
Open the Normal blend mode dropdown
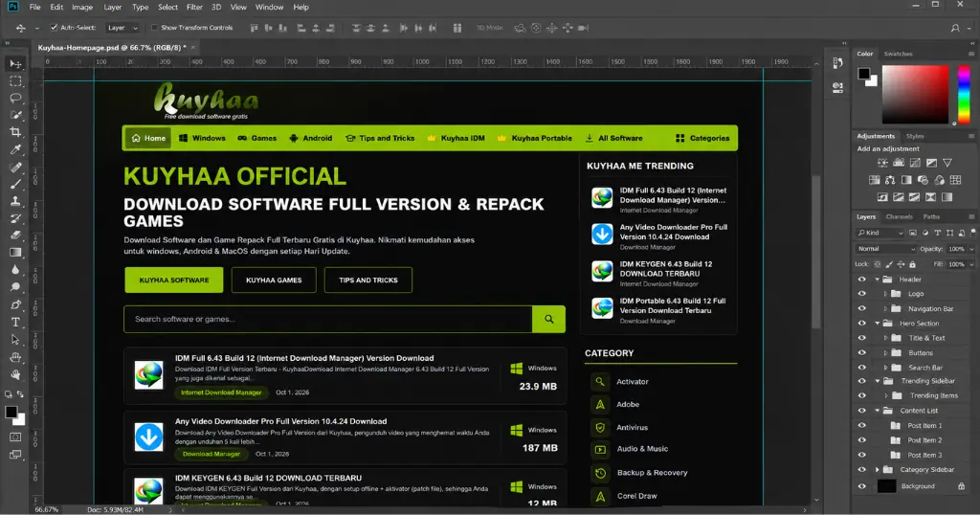click(x=885, y=248)
